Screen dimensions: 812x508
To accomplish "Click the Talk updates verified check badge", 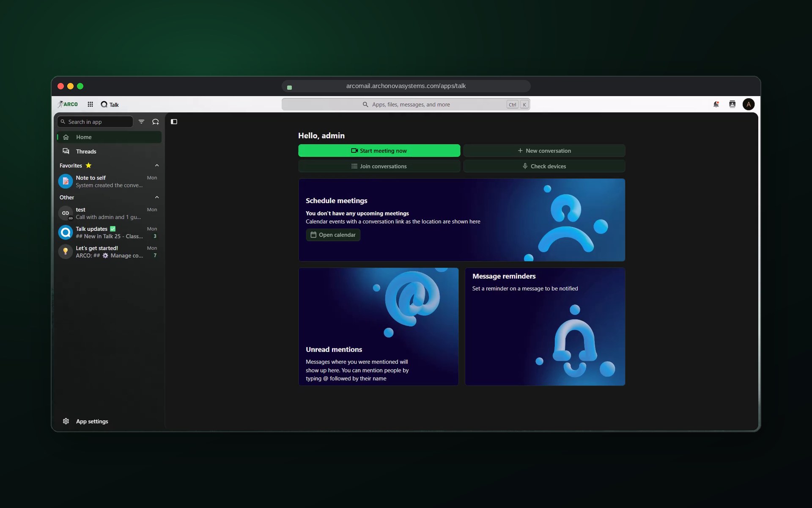I will pos(113,229).
